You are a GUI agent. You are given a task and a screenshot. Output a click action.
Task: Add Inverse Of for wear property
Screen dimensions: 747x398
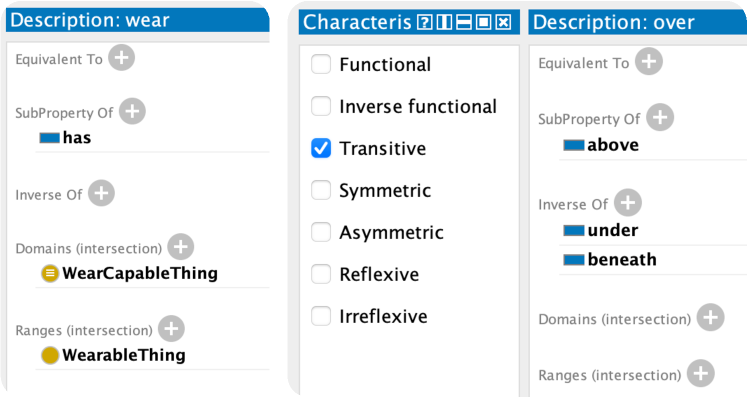101,193
